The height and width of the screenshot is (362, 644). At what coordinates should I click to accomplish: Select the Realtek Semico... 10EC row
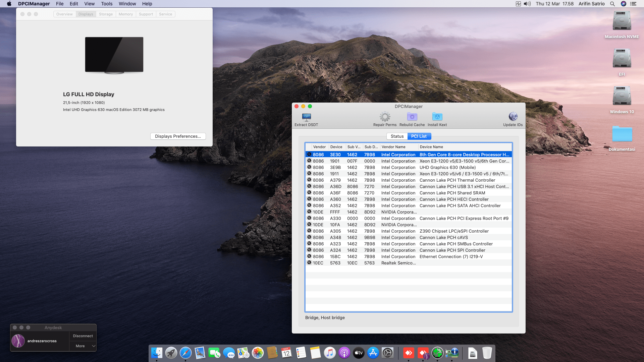409,263
